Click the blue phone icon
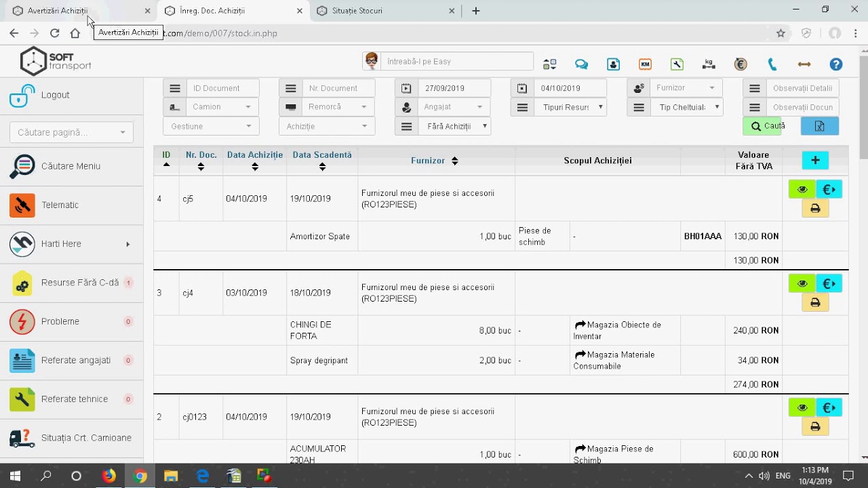The width and height of the screenshot is (868, 488). point(772,64)
